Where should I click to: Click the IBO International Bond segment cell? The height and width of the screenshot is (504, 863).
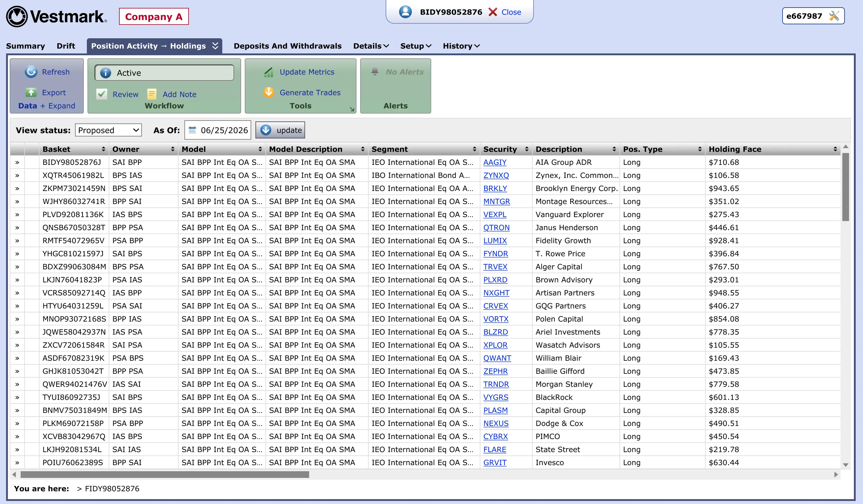point(424,175)
